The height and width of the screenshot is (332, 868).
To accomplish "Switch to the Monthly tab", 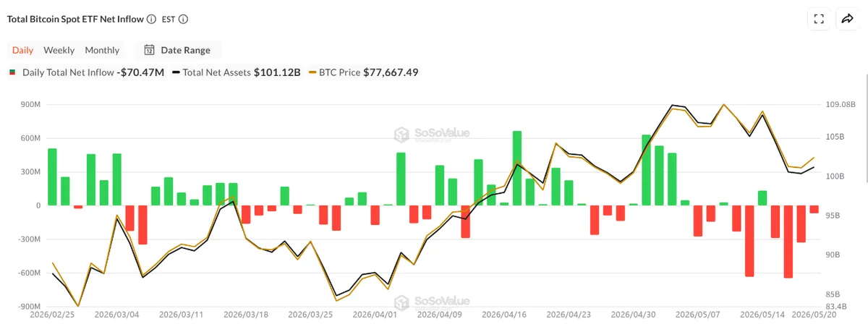I will point(102,50).
